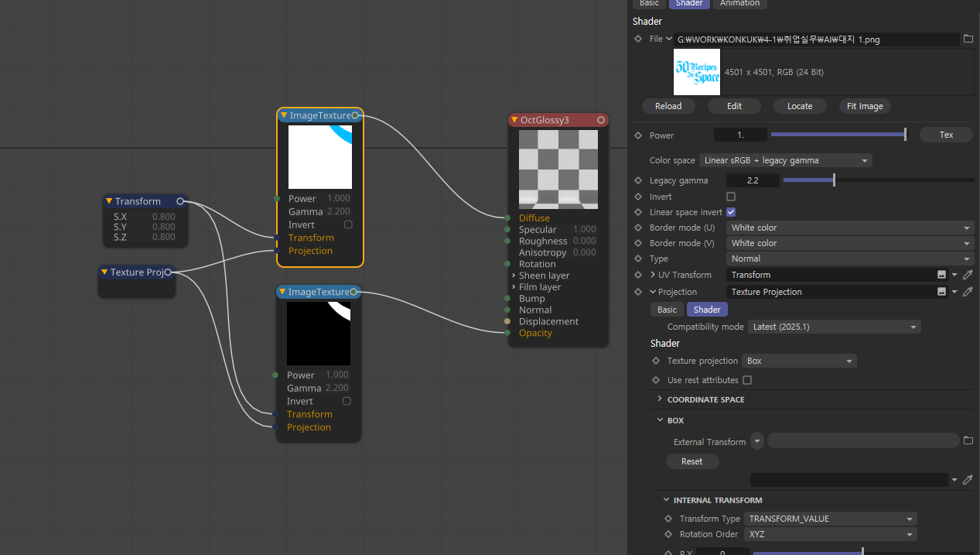Toggle Invert checkbox on the lower ImageTexture node
The image size is (980, 555).
(347, 401)
